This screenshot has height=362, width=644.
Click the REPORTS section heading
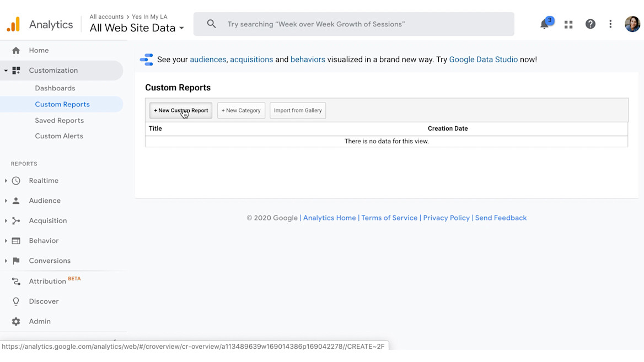click(24, 164)
